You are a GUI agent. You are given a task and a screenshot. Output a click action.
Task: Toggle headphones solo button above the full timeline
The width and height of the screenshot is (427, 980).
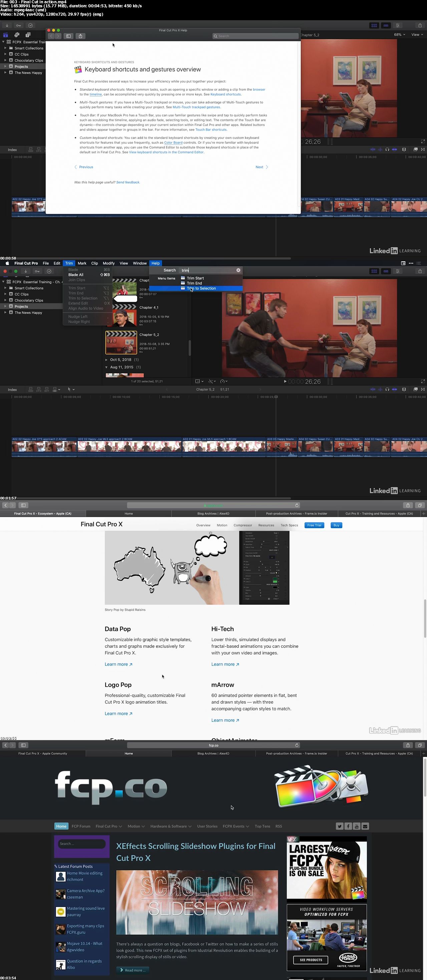(x=387, y=389)
